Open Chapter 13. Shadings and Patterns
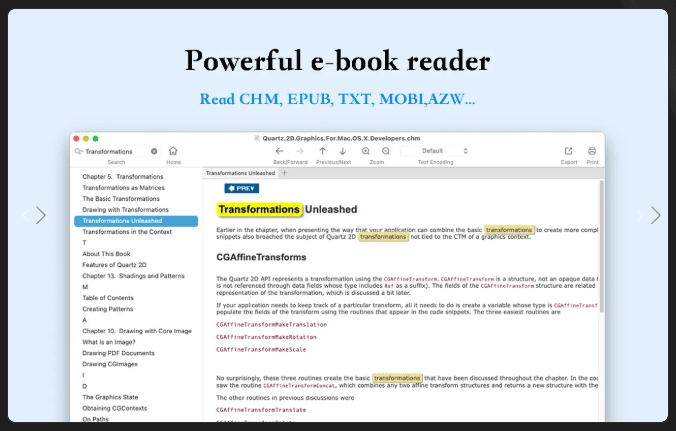Screen dimensions: 676x431 click(133, 276)
